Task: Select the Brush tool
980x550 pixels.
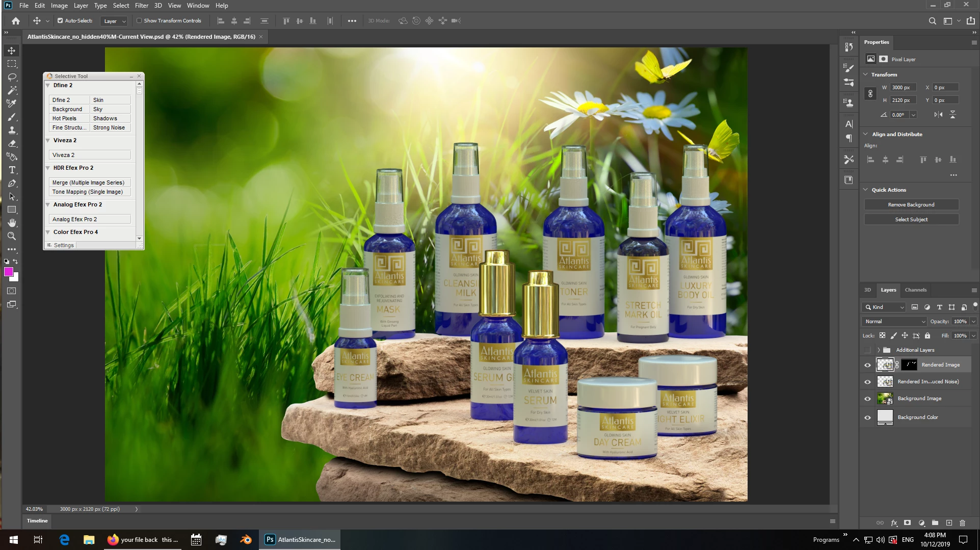Action: tap(11, 117)
